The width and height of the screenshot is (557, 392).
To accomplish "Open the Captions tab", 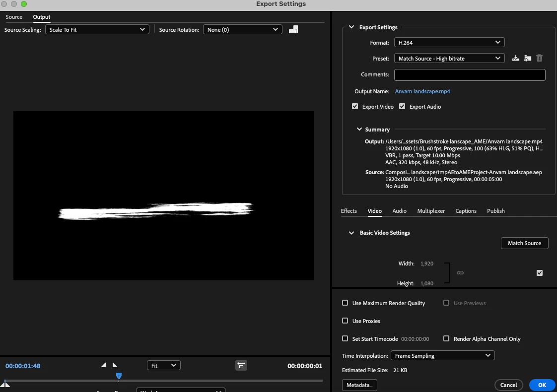I will [x=466, y=211].
